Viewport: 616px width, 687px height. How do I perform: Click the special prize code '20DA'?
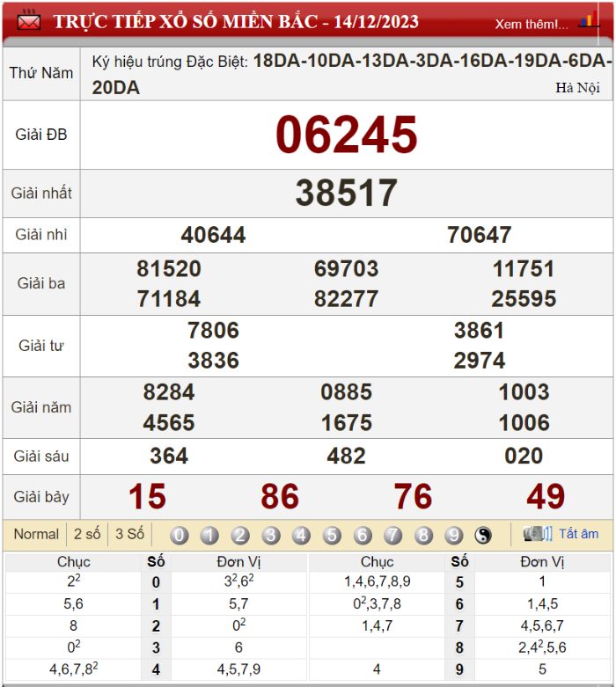coord(116,88)
